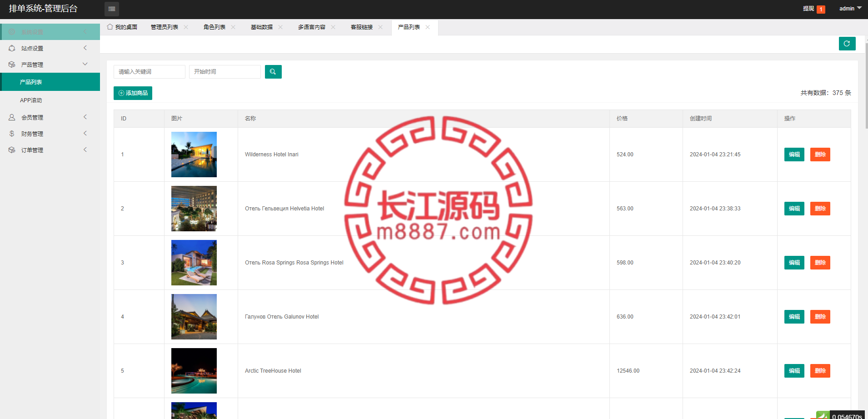Viewport: 868px width, 419px height.
Task: Click the site settings sidebar icon
Action: coord(12,48)
